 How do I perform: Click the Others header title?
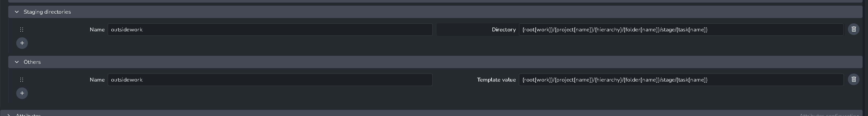point(32,62)
